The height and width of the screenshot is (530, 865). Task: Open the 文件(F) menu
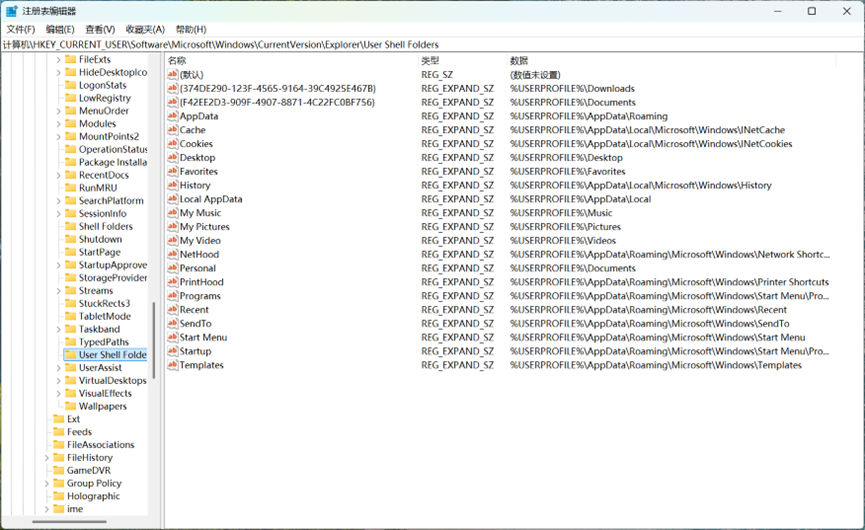coord(20,30)
